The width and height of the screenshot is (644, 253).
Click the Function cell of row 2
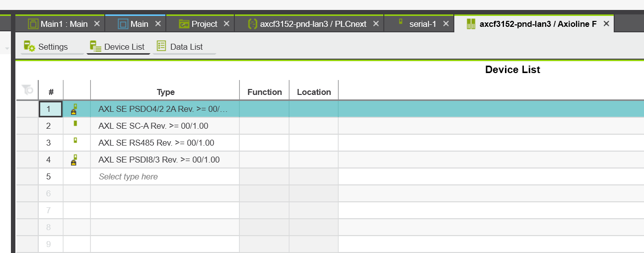pos(265,126)
